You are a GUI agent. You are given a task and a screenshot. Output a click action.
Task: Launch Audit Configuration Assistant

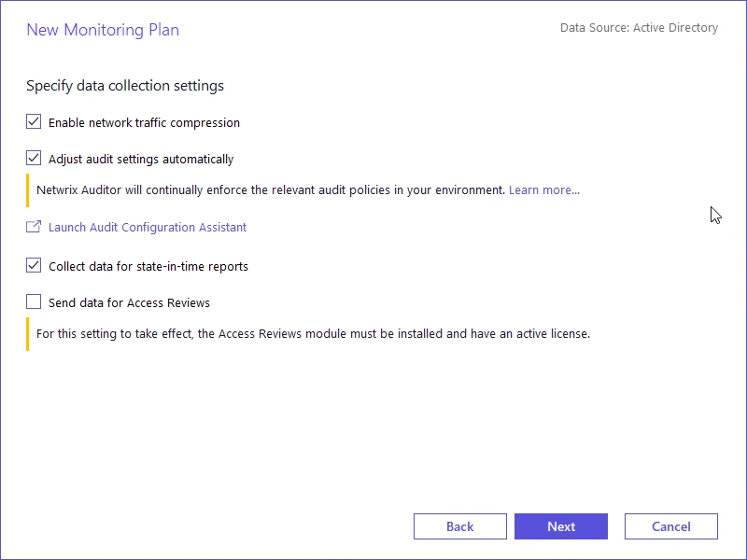coord(148,227)
